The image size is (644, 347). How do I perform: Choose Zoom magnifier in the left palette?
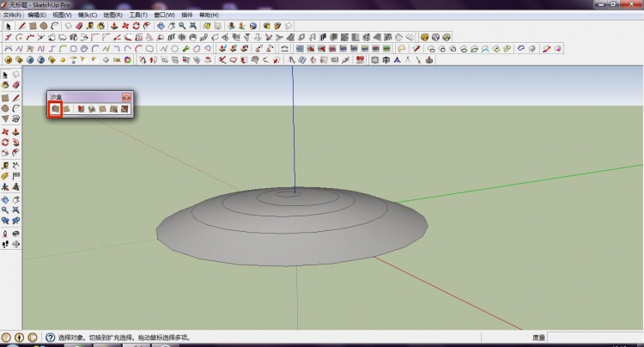click(5, 210)
